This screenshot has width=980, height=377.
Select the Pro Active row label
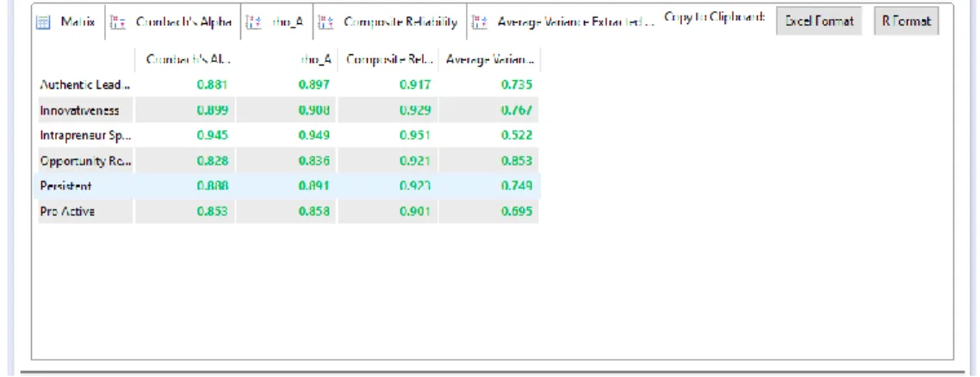click(67, 211)
